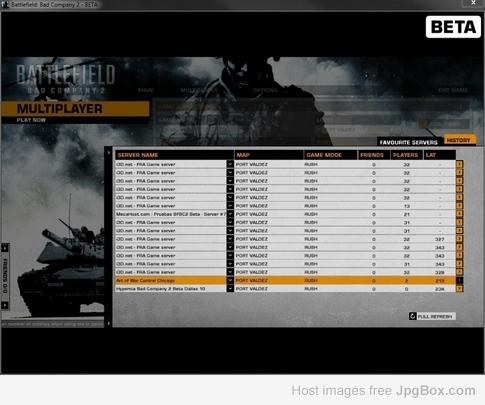Click join arrow for server with latency 327
This screenshot has width=485, height=405.
pyautogui.click(x=459, y=239)
